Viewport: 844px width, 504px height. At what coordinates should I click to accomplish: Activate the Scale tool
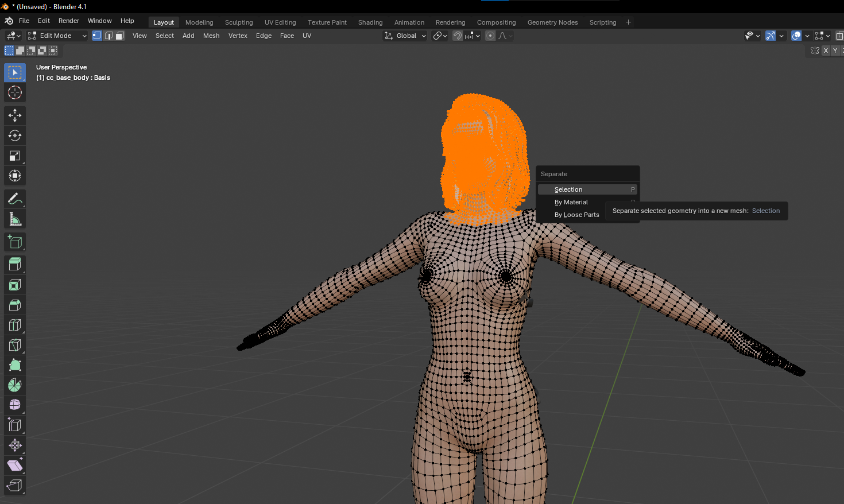click(15, 156)
